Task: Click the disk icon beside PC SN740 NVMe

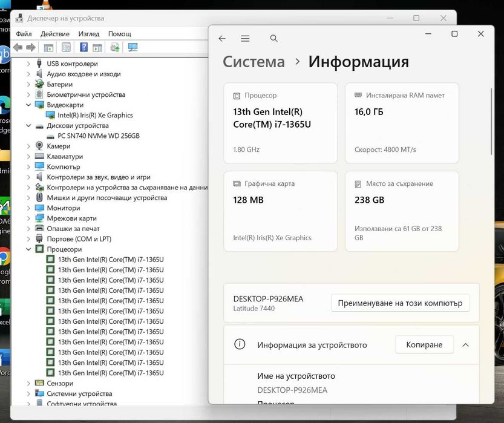Action: tap(50, 136)
